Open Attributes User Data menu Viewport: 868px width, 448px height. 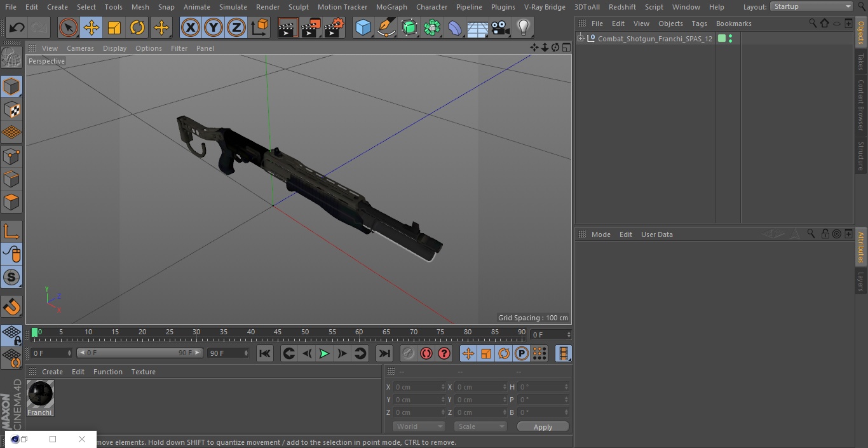pos(656,234)
